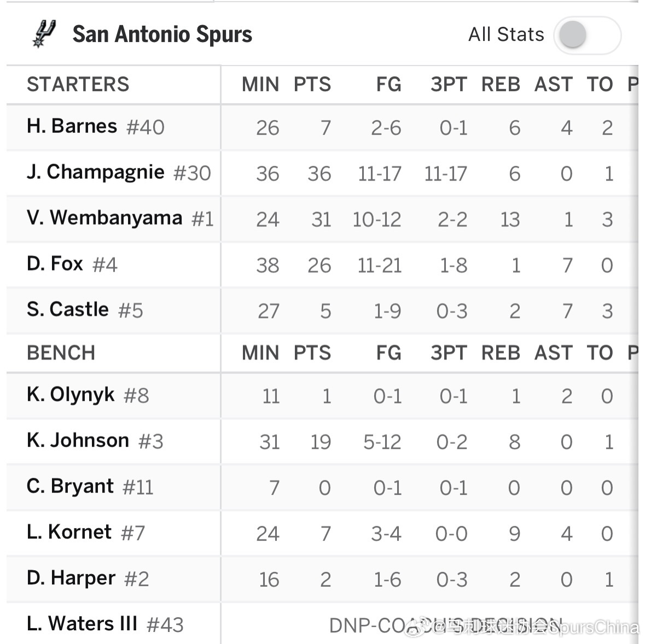Toggle the All Stats switch
The width and height of the screenshot is (645, 644).
[x=586, y=36]
